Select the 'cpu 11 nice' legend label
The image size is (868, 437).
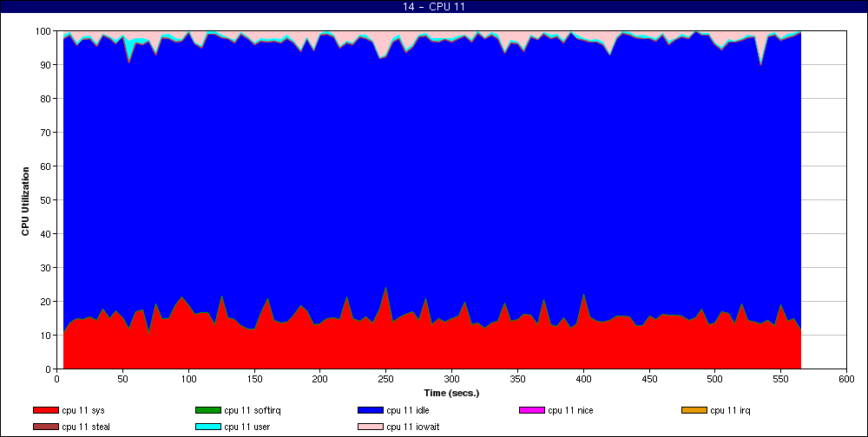(x=570, y=410)
